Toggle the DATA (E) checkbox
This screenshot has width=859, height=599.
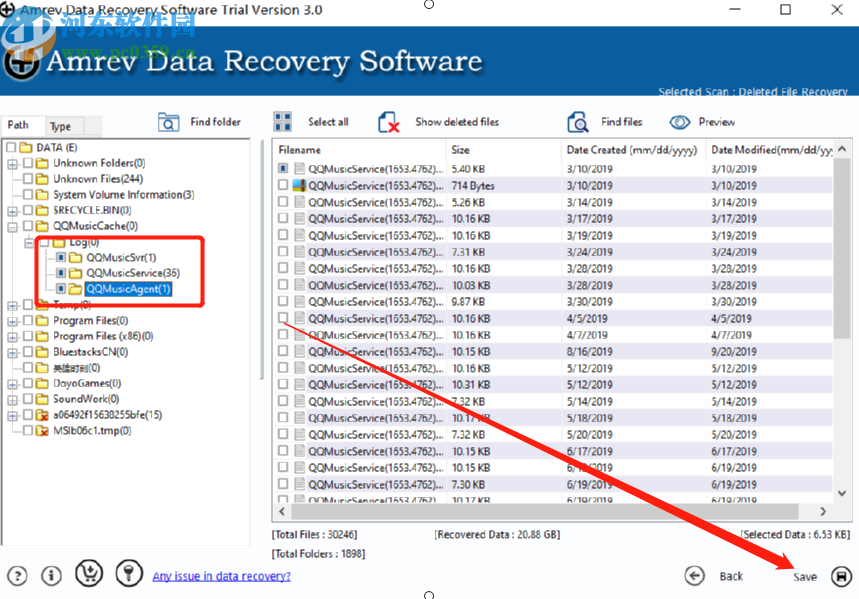click(11, 147)
